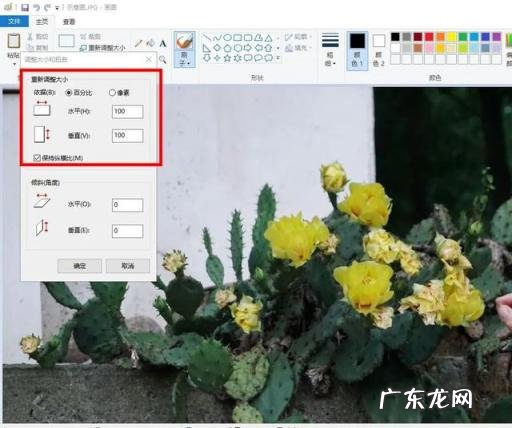Click the Crop (裁剪) tool
The width and height of the screenshot is (512, 428).
coord(91,37)
